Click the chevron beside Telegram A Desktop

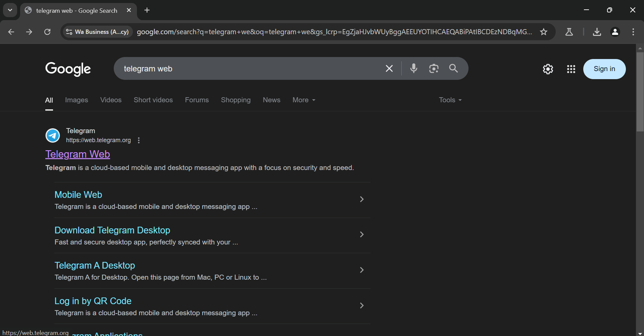tap(362, 270)
